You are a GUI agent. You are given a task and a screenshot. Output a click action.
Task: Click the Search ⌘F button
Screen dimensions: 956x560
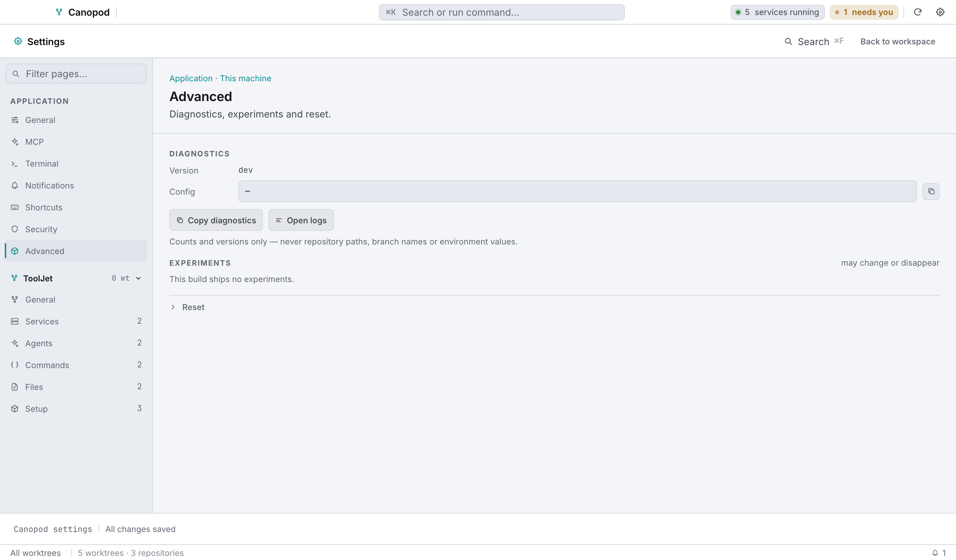pyautogui.click(x=814, y=41)
